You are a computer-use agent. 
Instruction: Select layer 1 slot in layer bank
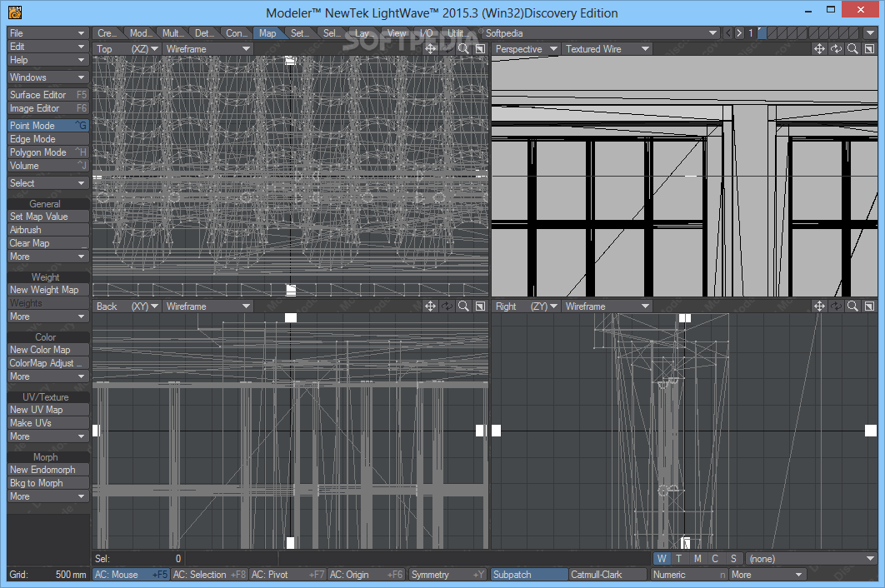click(762, 33)
